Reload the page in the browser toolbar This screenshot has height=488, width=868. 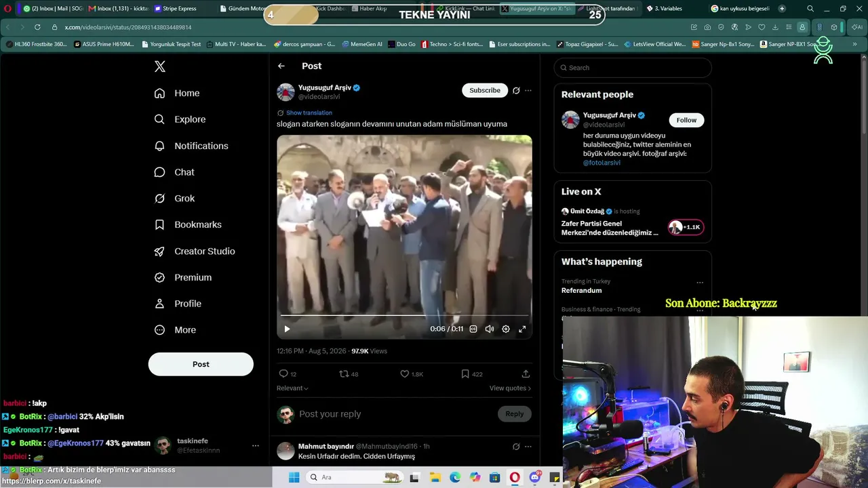[x=37, y=27]
